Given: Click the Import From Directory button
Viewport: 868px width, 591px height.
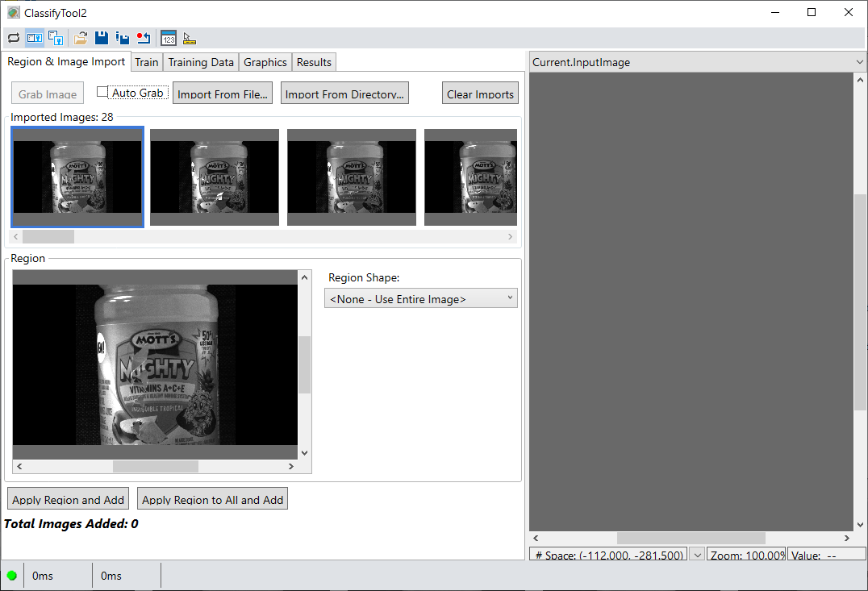Looking at the screenshot, I should [344, 92].
